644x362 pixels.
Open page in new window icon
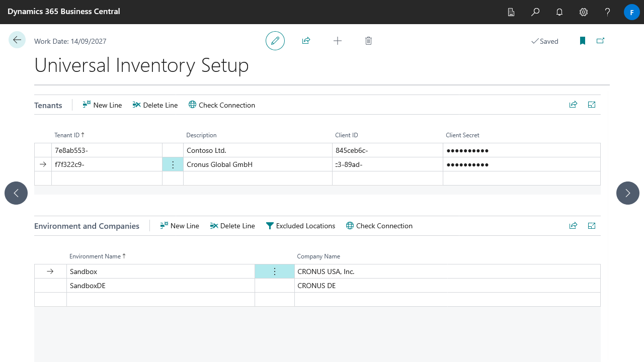point(600,41)
